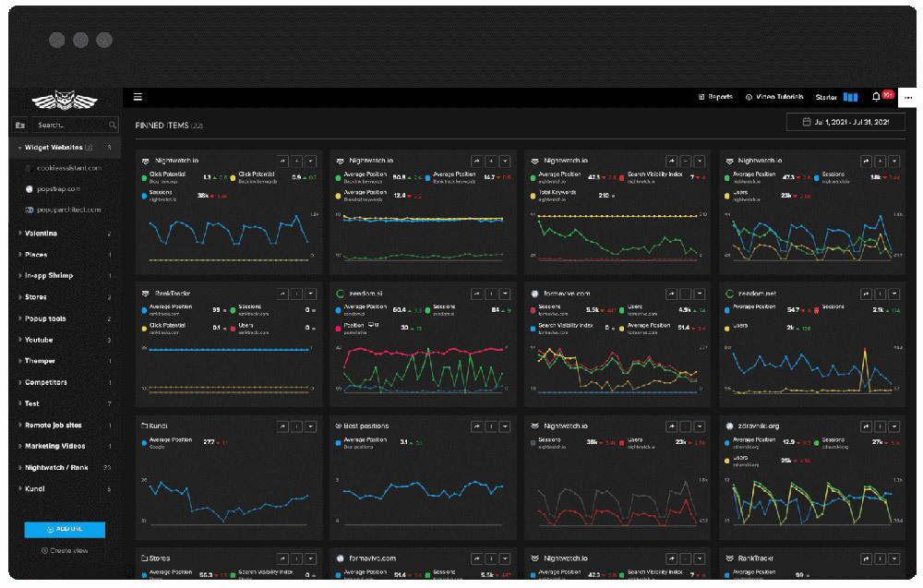The image size is (923, 588).
Task: Click the middle button on zendom.si card
Action: click(x=491, y=294)
